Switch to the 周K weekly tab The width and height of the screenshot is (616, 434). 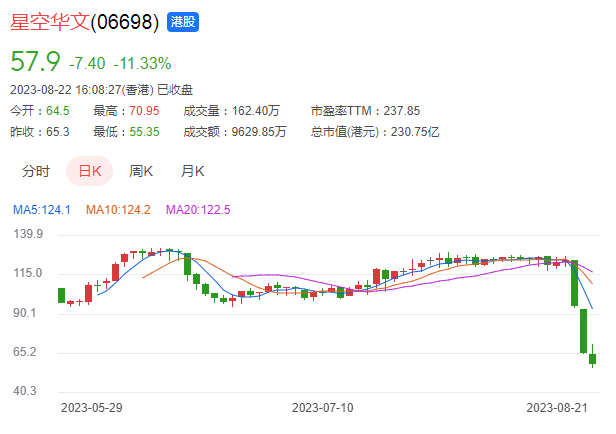click(141, 171)
